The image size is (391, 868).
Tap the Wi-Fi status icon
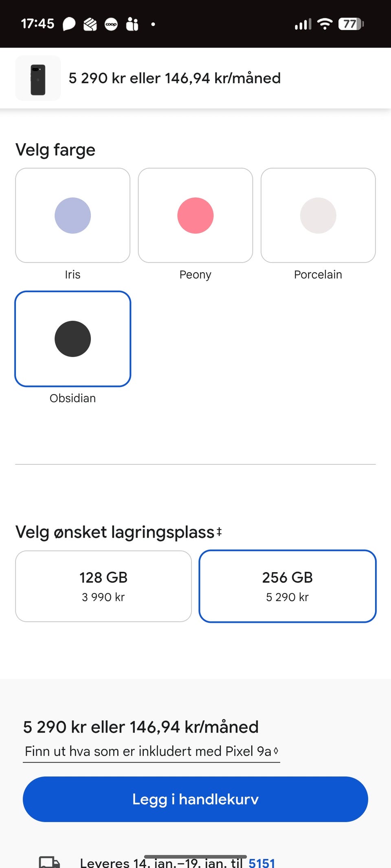click(325, 24)
